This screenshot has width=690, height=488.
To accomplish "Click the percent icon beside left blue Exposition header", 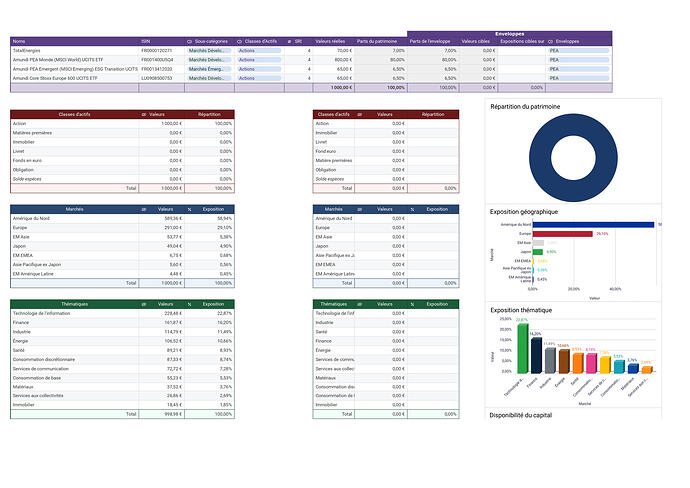I will (189, 209).
